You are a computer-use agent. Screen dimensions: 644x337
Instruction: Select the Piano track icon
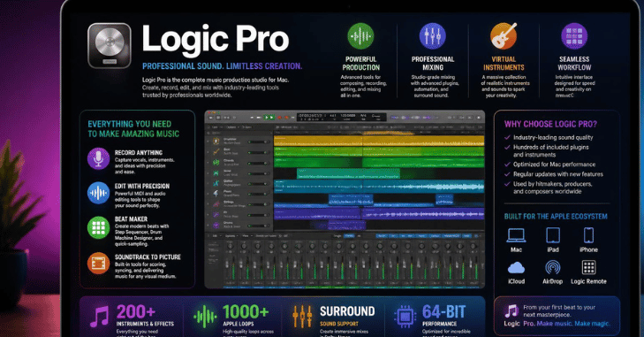pyautogui.click(x=216, y=194)
